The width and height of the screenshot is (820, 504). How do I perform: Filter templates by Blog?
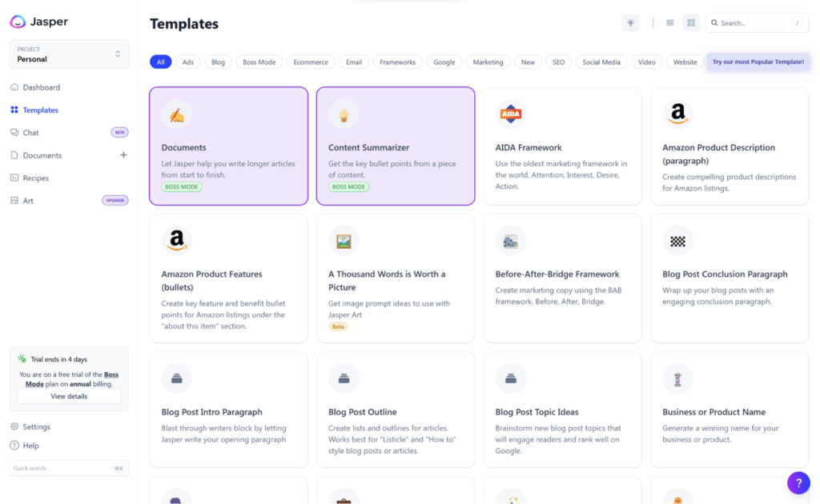pyautogui.click(x=218, y=62)
